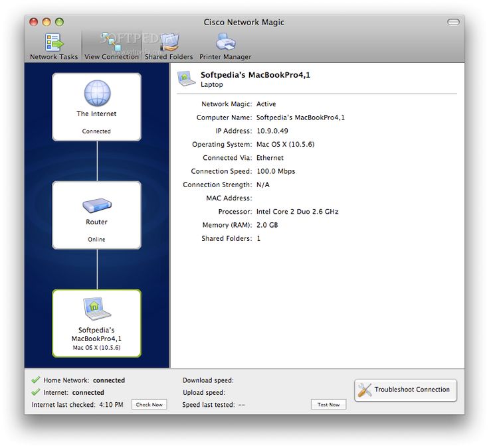The width and height of the screenshot is (489, 448).
Task: Click the Internet globe icon
Action: click(x=97, y=93)
